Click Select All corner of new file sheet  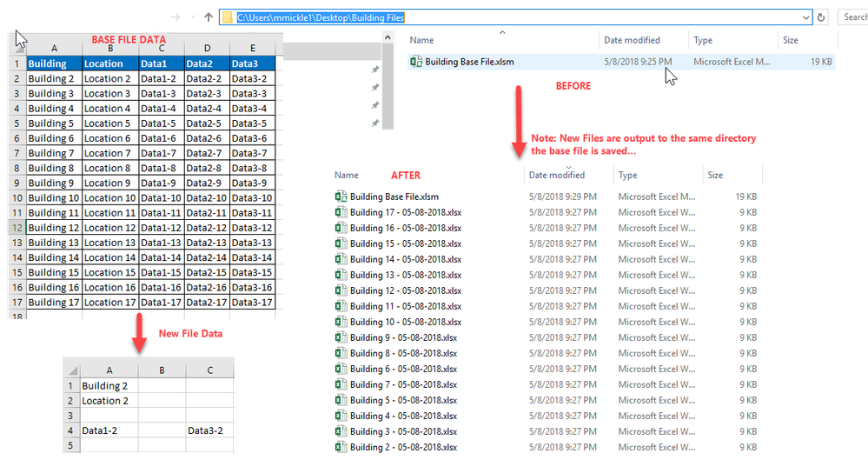pyautogui.click(x=71, y=370)
